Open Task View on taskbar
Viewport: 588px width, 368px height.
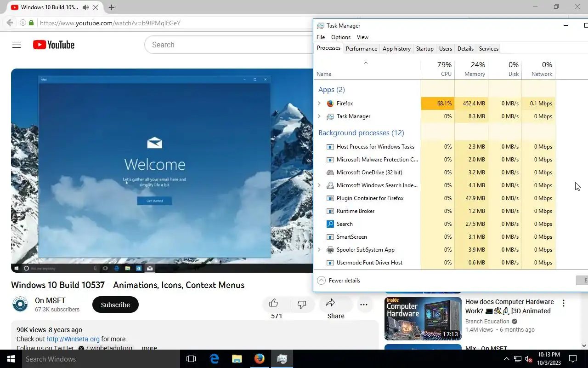pyautogui.click(x=191, y=359)
